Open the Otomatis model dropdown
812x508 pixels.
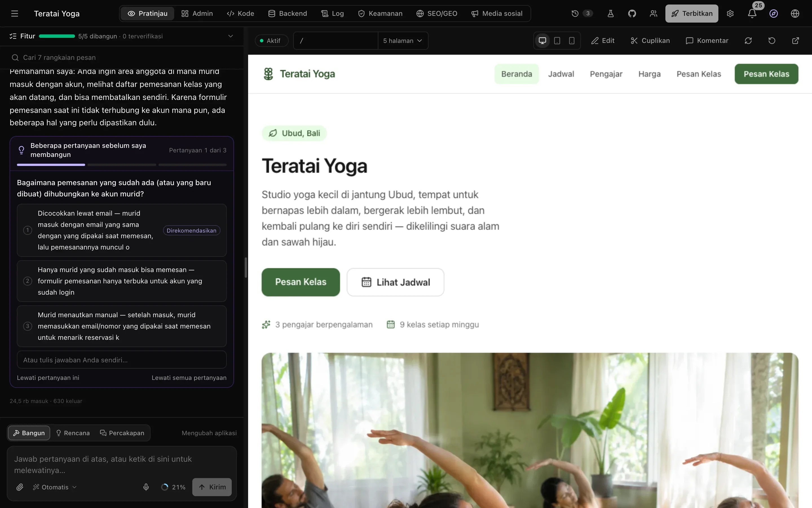pos(55,487)
